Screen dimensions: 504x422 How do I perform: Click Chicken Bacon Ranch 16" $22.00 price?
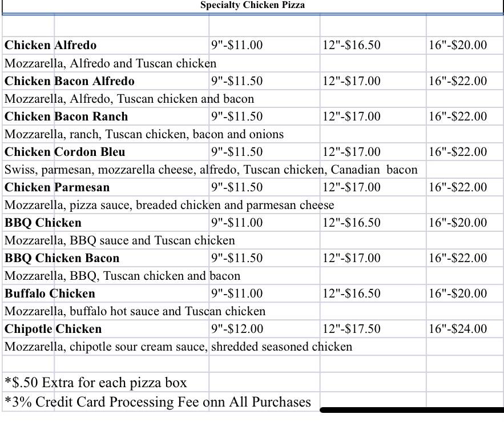pyautogui.click(x=458, y=116)
